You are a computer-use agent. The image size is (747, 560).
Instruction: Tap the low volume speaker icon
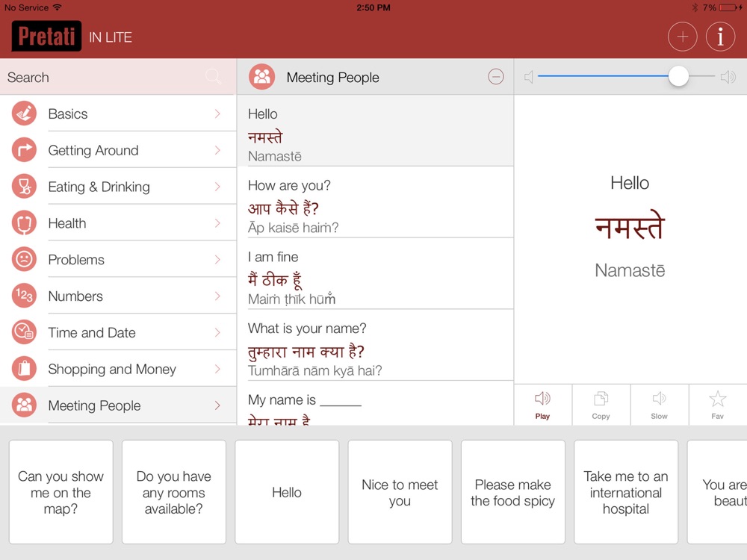coord(528,77)
